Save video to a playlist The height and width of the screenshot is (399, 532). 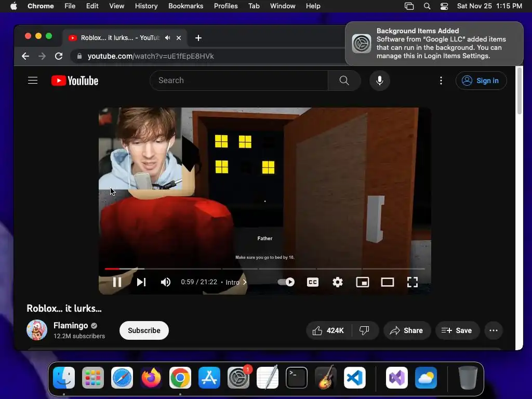pos(457,330)
